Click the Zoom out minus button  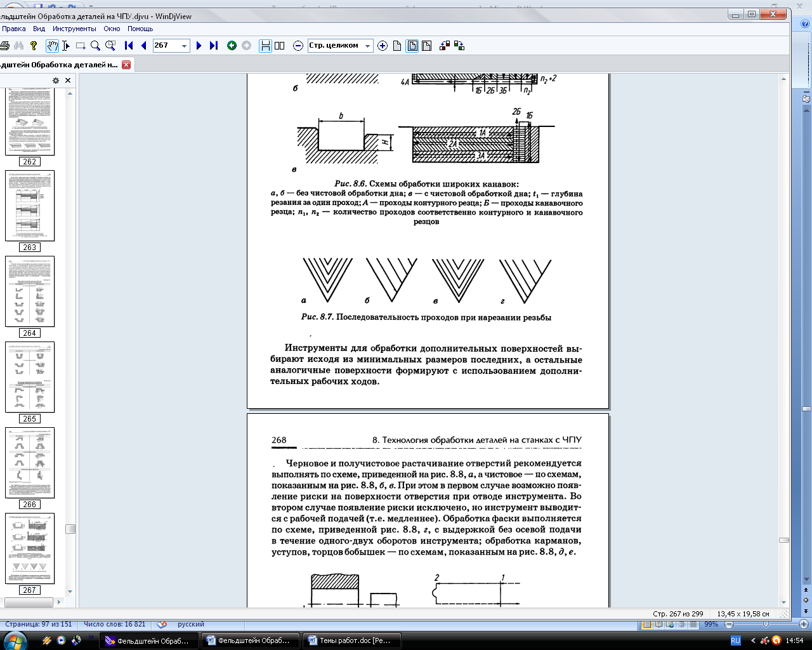click(298, 46)
